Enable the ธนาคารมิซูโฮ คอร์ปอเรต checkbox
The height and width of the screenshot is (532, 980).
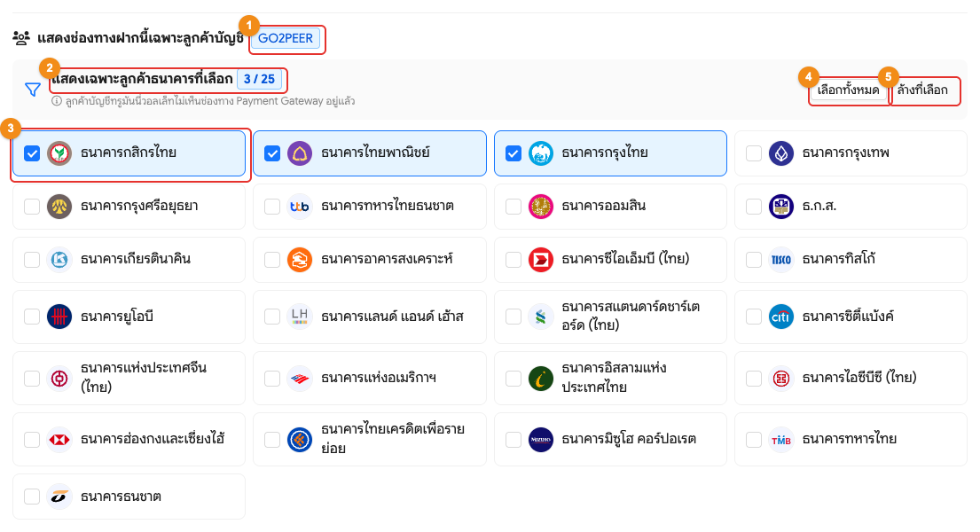point(514,440)
